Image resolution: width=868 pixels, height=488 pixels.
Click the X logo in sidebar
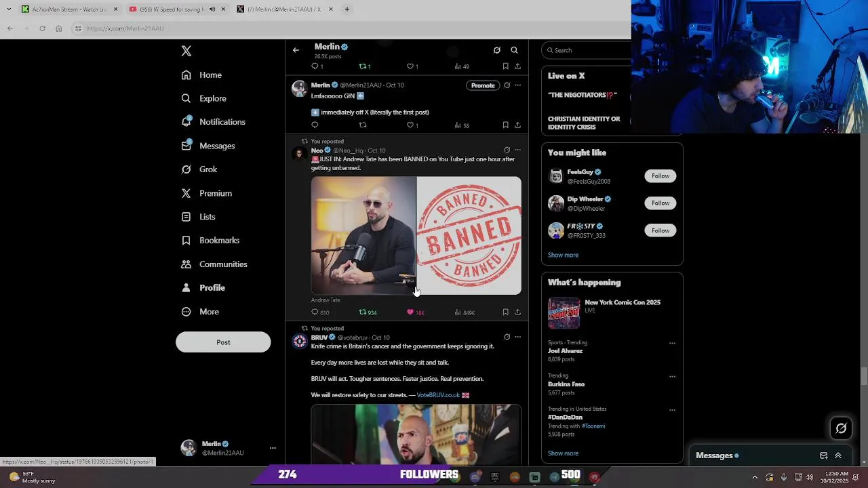click(186, 52)
